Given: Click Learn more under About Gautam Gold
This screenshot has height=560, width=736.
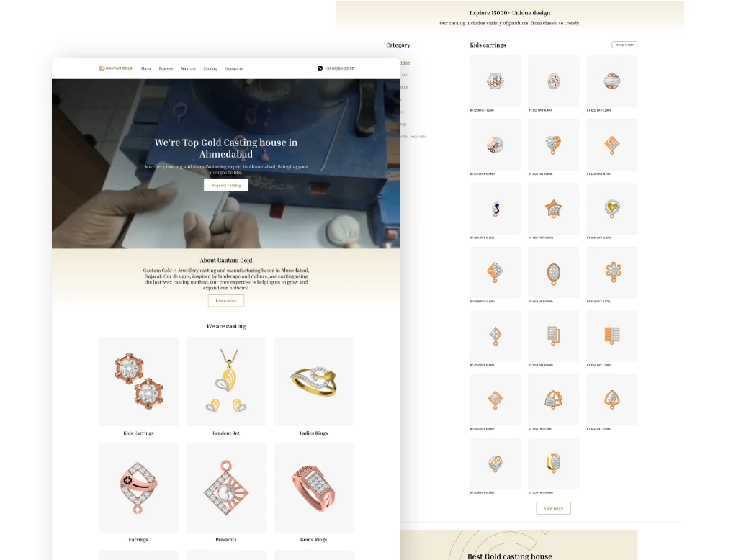Looking at the screenshot, I should coord(226,301).
